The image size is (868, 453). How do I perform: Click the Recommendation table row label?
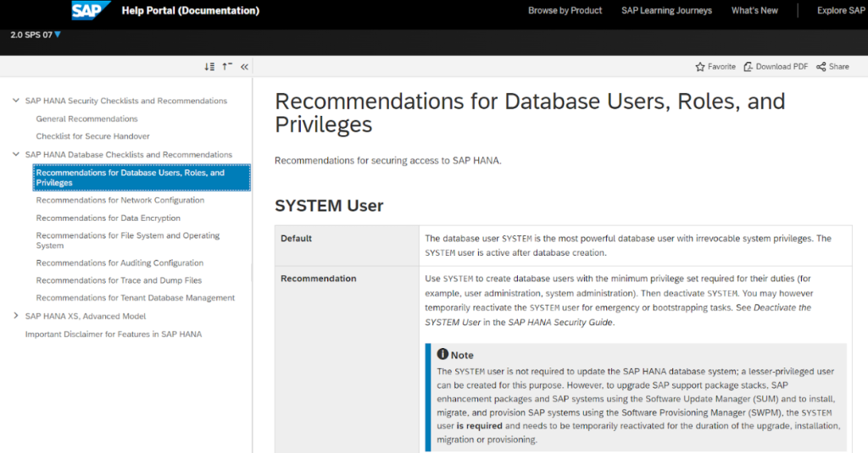(319, 279)
